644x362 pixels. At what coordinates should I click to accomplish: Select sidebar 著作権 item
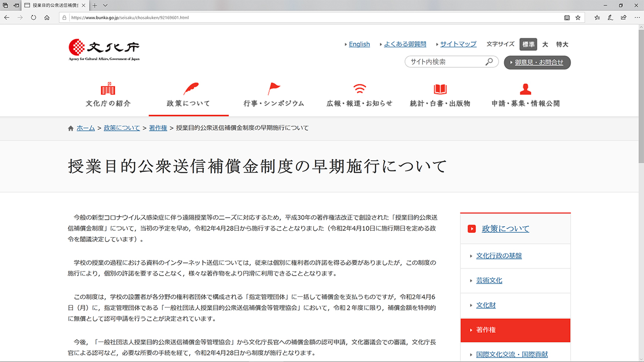click(516, 330)
